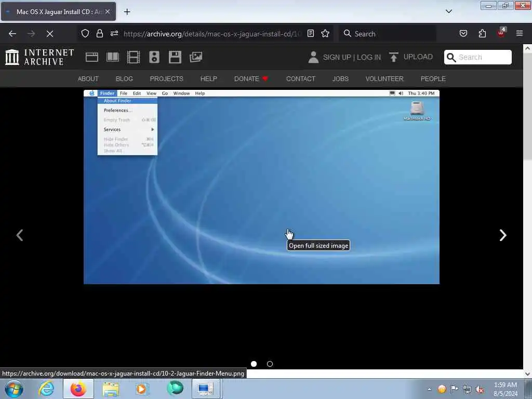
Task: Open the HELP menu item
Action: point(209,79)
